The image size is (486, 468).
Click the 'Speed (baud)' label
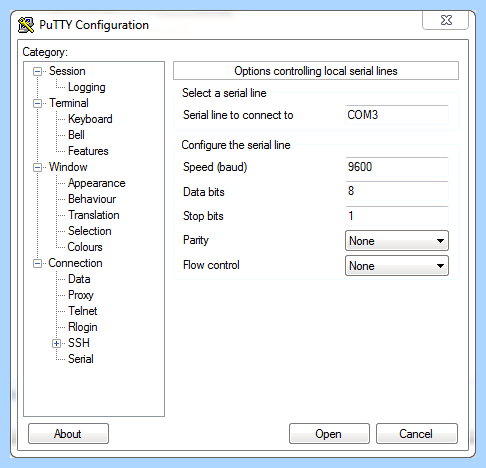coord(215,167)
